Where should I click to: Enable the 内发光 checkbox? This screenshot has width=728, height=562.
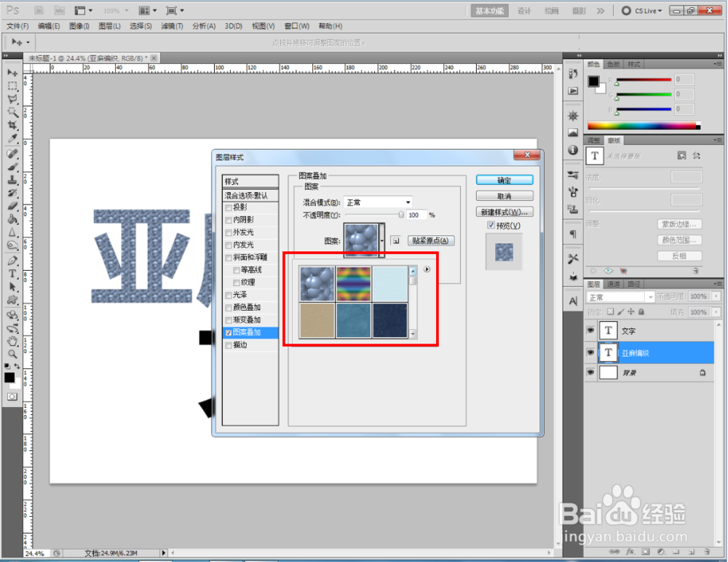coord(229,245)
